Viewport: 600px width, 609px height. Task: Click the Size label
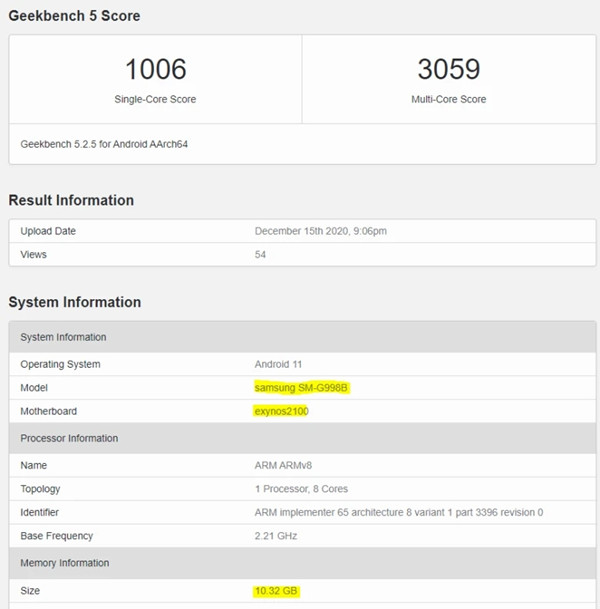pyautogui.click(x=30, y=591)
